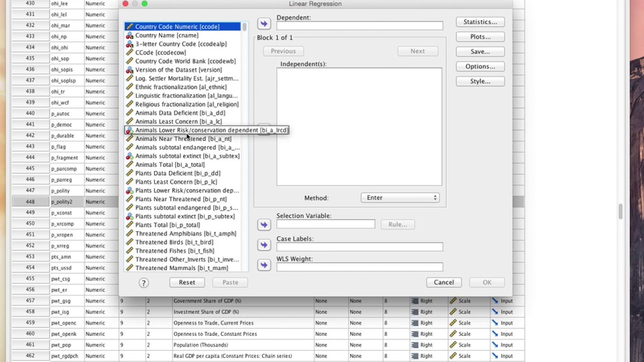Image resolution: width=644 pixels, height=362 pixels.
Task: Click nominal icon of Country Name variable
Action: pyautogui.click(x=130, y=35)
